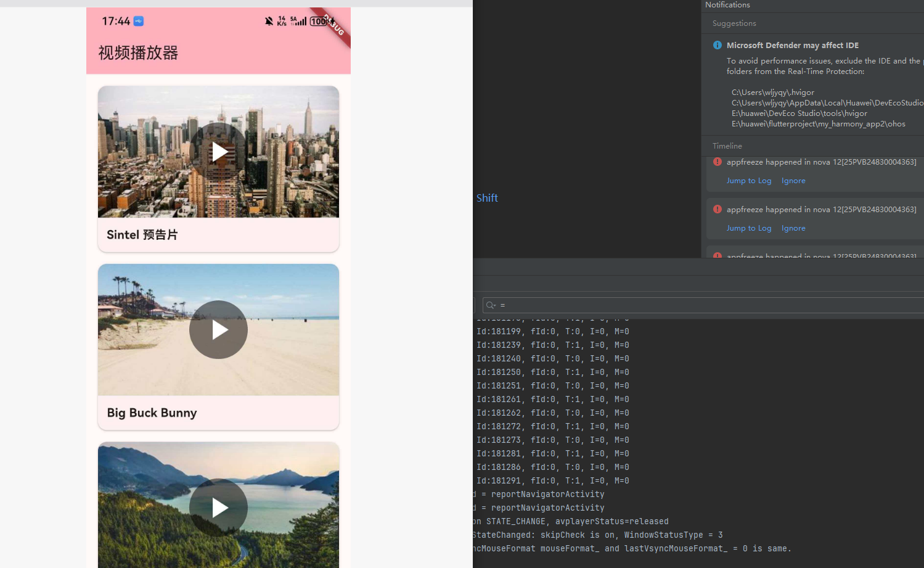Screen dimensions: 924x568
Task: Click log line Id:181199
Action: (553, 332)
